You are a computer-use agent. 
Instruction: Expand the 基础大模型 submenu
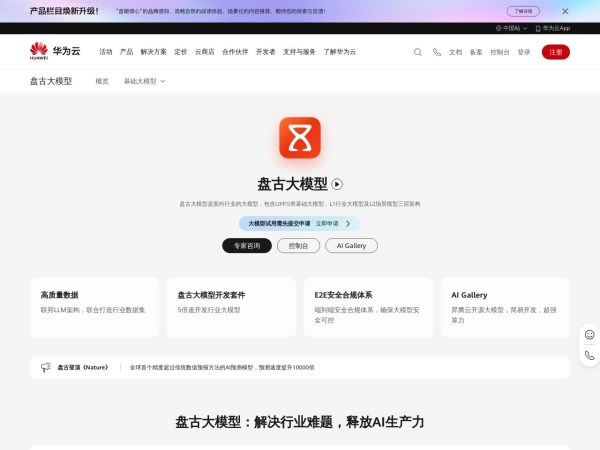click(x=144, y=81)
